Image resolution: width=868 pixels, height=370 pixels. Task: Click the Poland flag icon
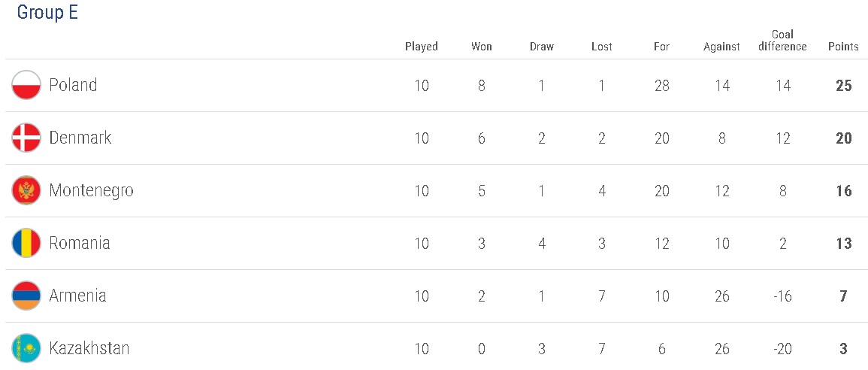(26, 85)
